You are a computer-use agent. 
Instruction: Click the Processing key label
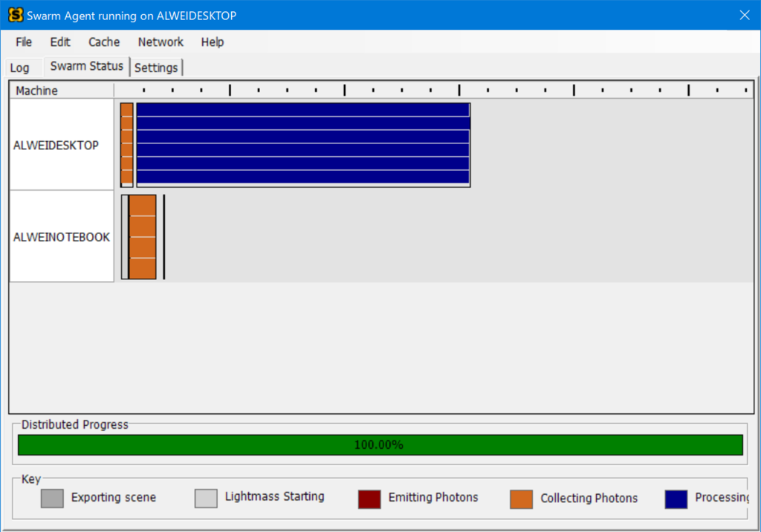[722, 498]
